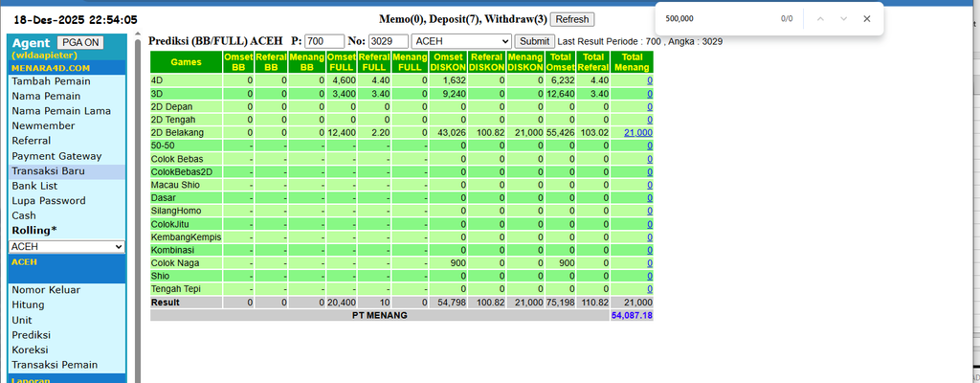980x383 pixels.
Task: Open Nama Pemain menu item
Action: 46,96
